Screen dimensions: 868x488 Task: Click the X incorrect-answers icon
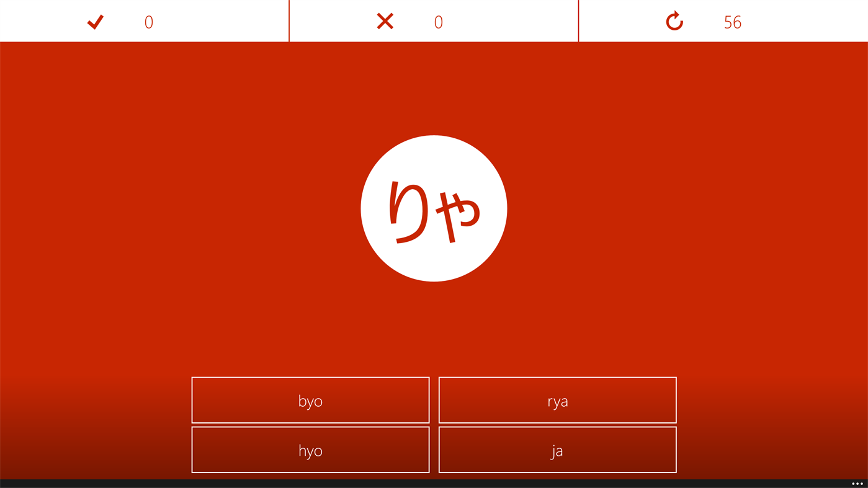point(385,20)
